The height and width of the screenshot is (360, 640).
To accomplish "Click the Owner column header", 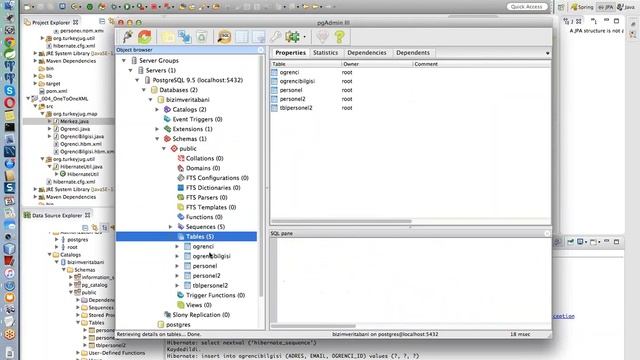I will 377,64.
